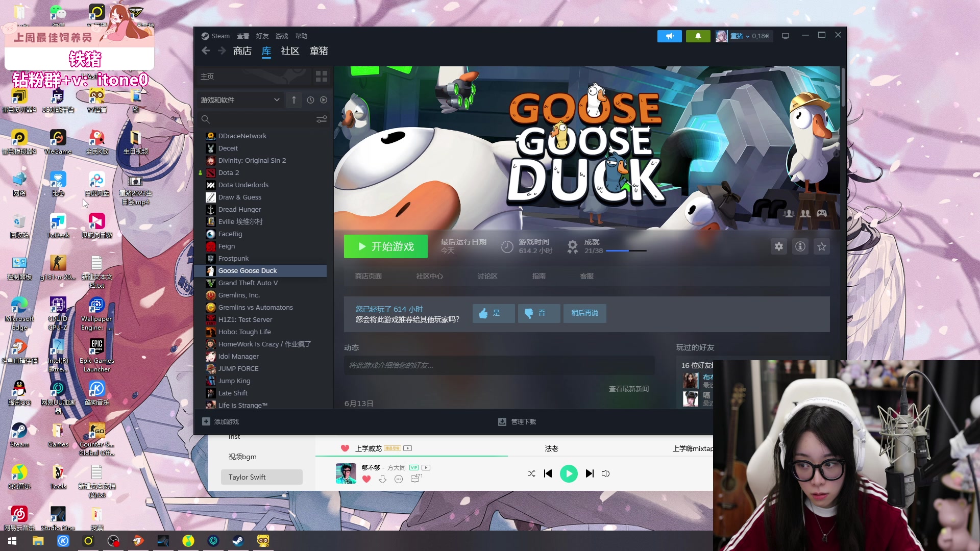
Task: Expand the 游戏和软件 filter dropdown
Action: click(x=277, y=100)
